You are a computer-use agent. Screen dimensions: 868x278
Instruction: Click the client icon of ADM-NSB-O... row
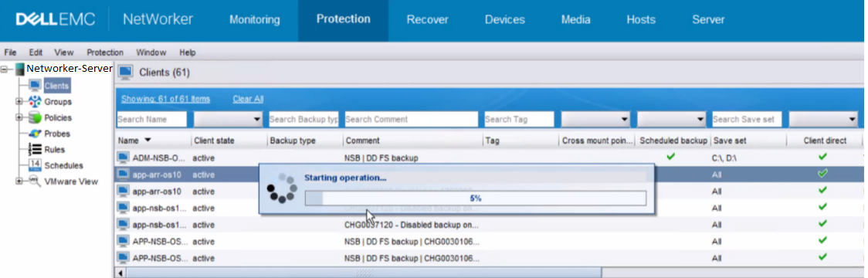pos(123,158)
